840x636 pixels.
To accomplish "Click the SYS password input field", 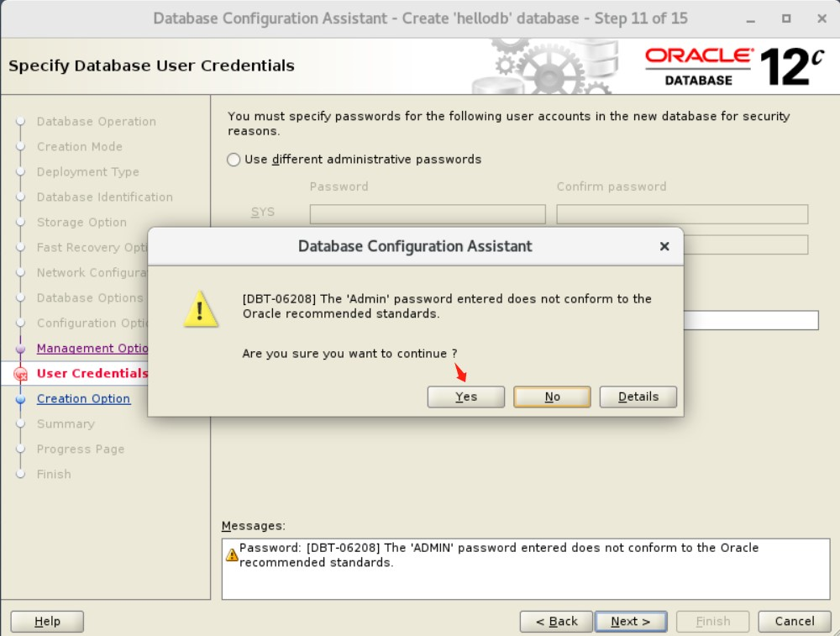I will [428, 214].
